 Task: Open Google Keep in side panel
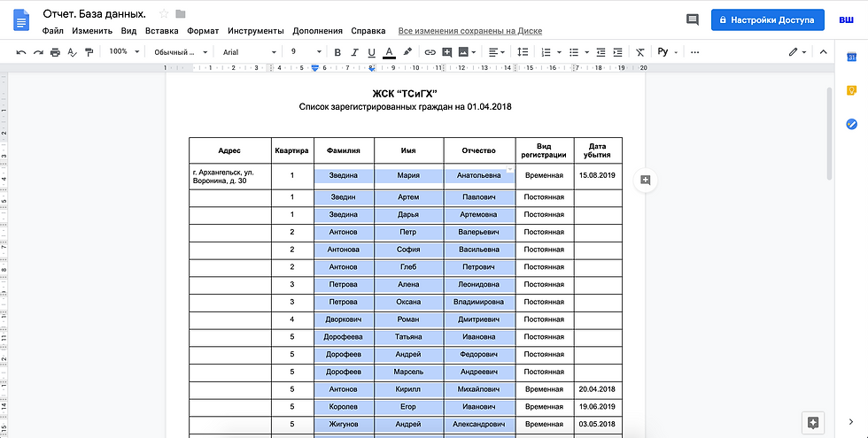coord(851,90)
